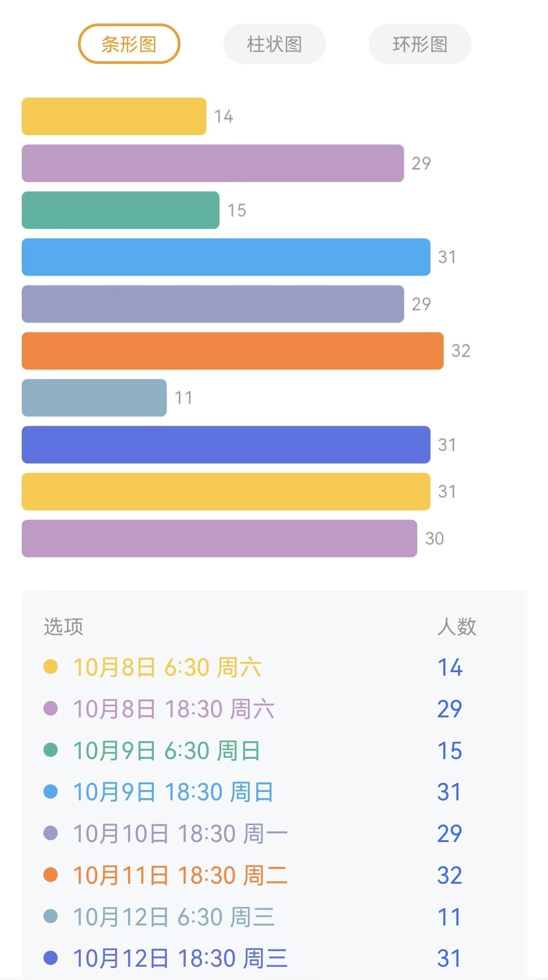The height and width of the screenshot is (980, 548).
Task: Select option 10月10日 18:30 周一
Action: [x=180, y=834]
